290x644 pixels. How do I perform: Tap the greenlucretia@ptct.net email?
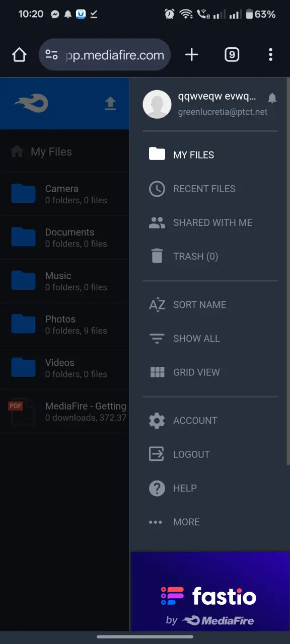click(x=223, y=112)
